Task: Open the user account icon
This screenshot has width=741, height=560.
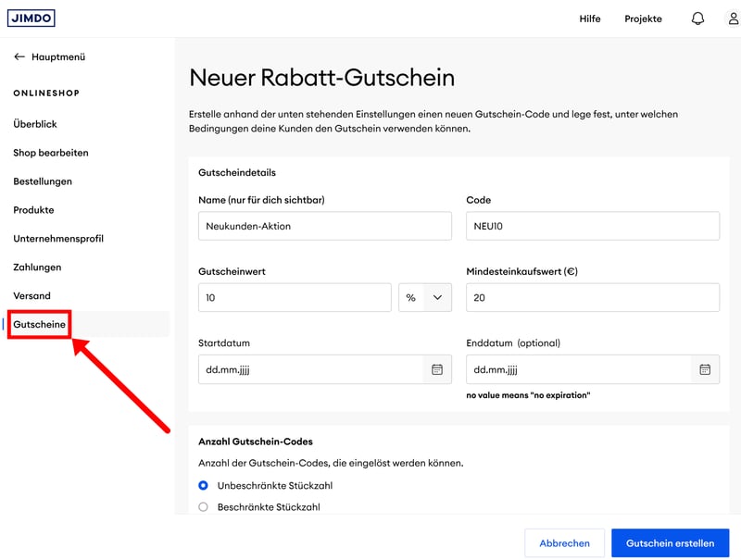Action: 733,19
